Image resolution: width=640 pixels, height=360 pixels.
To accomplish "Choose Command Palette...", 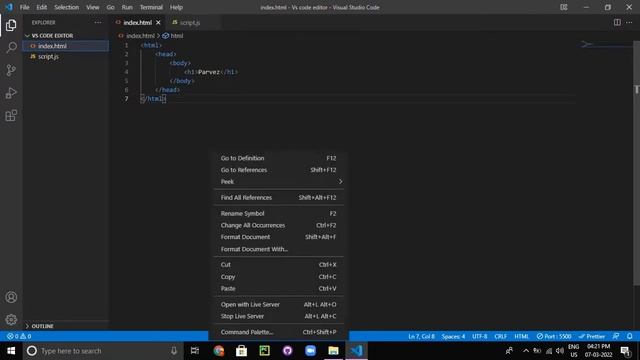I will click(x=278, y=332).
